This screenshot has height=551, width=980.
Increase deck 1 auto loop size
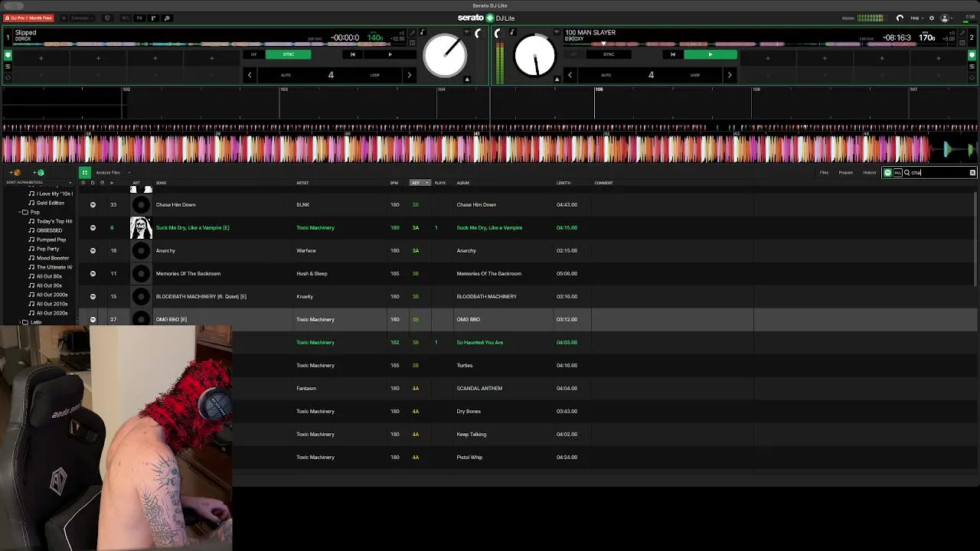coord(409,75)
